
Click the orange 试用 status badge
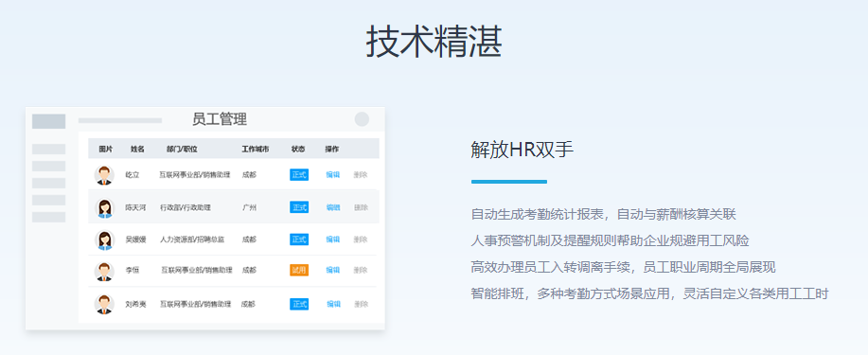[299, 270]
